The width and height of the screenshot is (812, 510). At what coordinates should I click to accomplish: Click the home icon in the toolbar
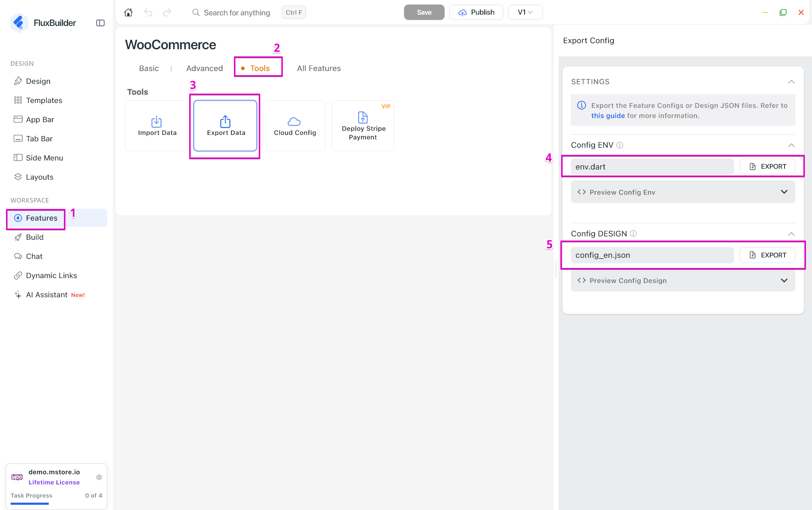[x=128, y=12]
